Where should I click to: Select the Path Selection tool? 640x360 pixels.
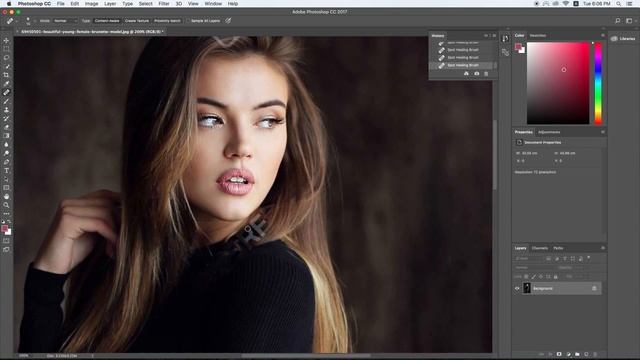click(6, 179)
